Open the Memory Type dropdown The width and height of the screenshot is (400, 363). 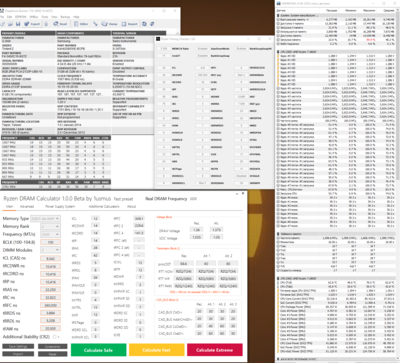(x=45, y=219)
